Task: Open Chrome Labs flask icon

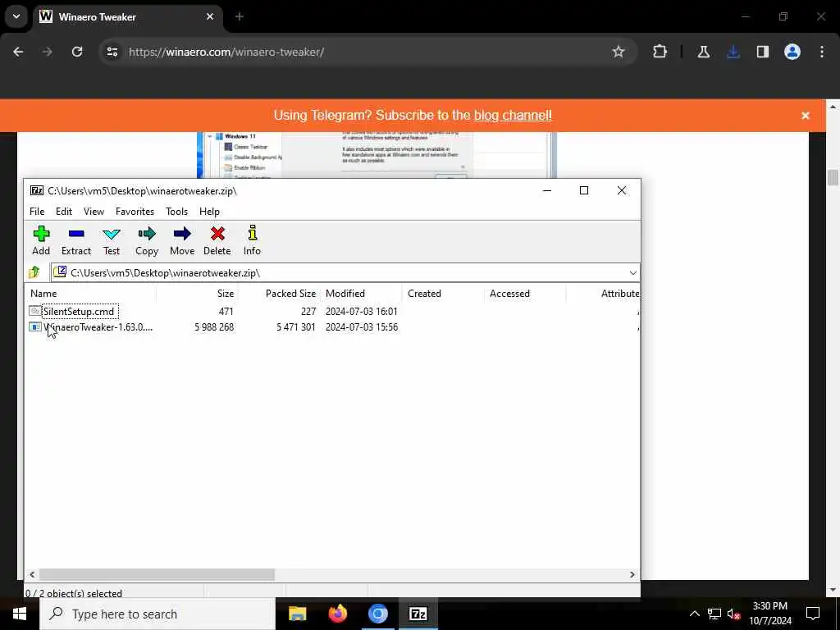Action: [x=703, y=52]
